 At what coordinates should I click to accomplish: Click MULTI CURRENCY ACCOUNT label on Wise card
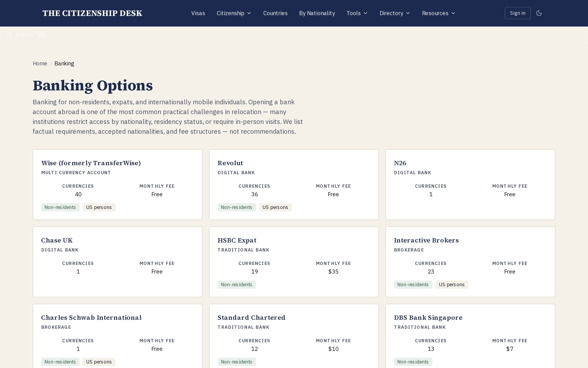[76, 173]
